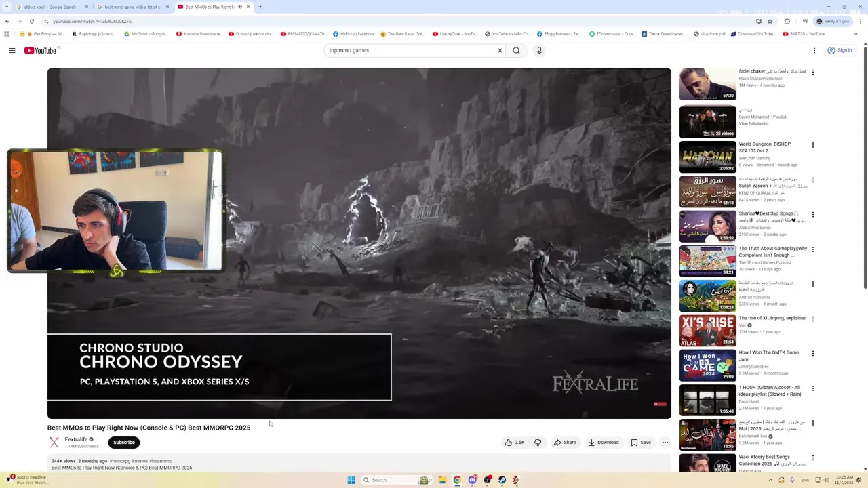Click the taskbar volume speaker icon
Viewport: 868px width, 488px height.
pyautogui.click(x=826, y=480)
